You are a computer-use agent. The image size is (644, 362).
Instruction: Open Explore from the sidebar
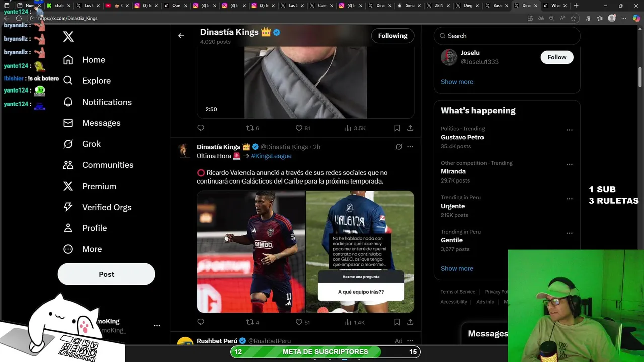tap(87, 81)
